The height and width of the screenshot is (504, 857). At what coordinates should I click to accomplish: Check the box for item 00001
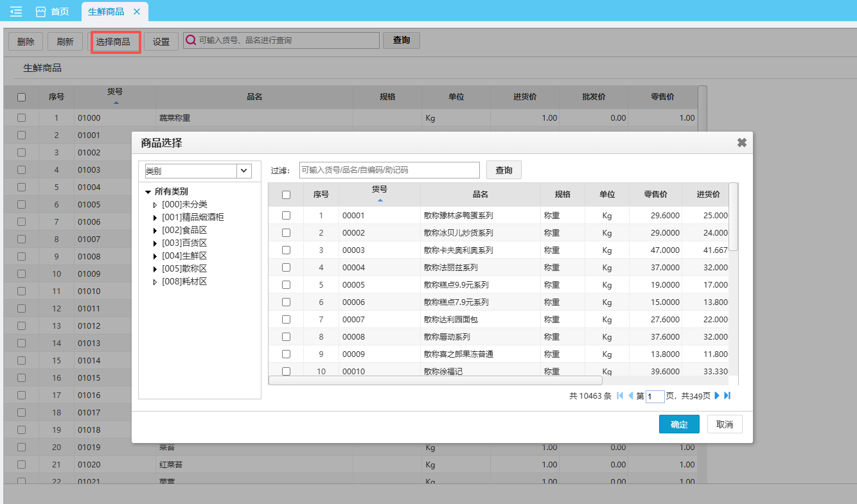[x=287, y=216]
